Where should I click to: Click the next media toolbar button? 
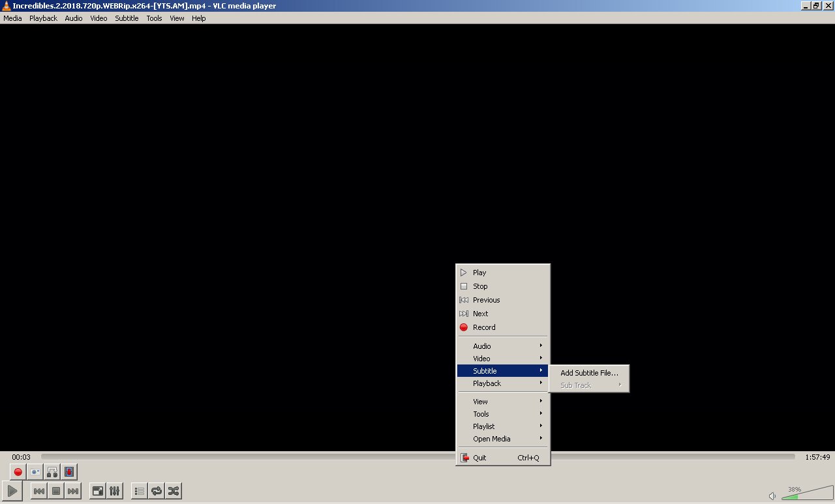73,491
